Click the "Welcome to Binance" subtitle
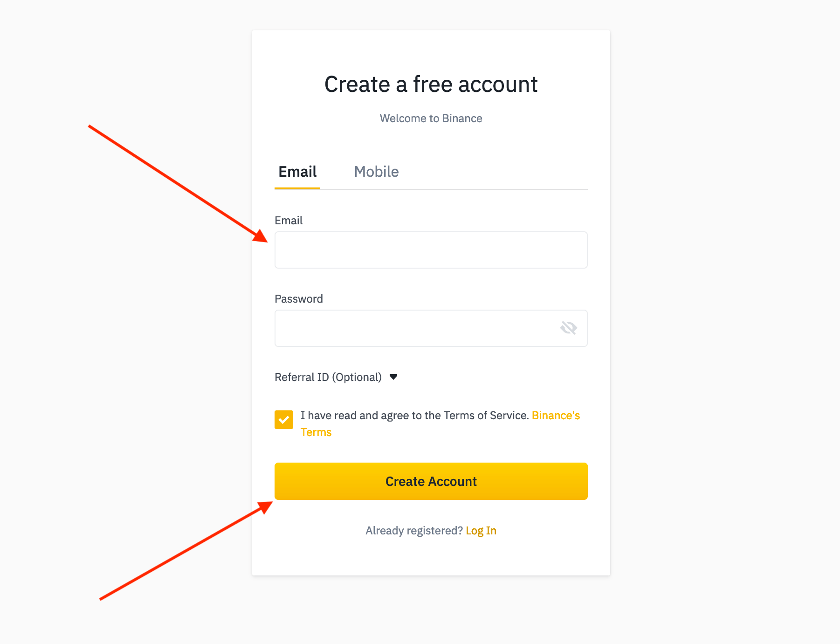The image size is (840, 644). tap(431, 118)
